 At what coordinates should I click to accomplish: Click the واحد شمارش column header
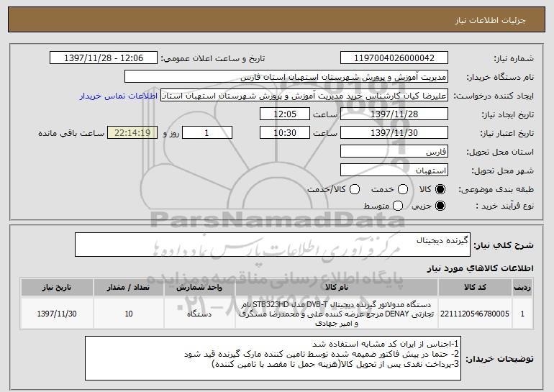tap(199, 287)
